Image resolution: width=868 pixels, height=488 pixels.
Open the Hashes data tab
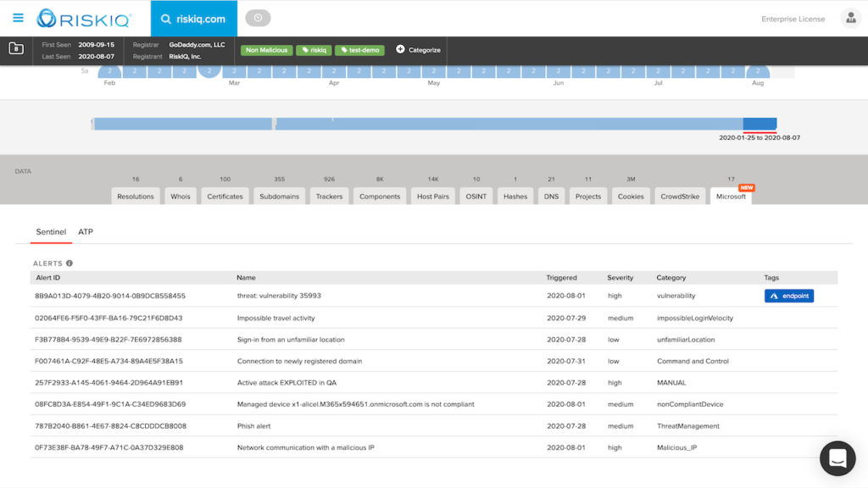click(515, 197)
